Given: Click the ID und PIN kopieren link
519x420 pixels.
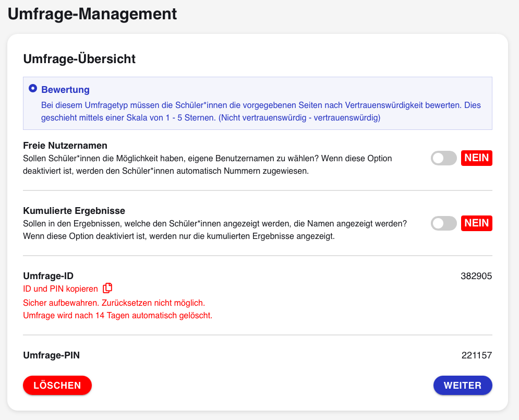Looking at the screenshot, I should pyautogui.click(x=61, y=289).
